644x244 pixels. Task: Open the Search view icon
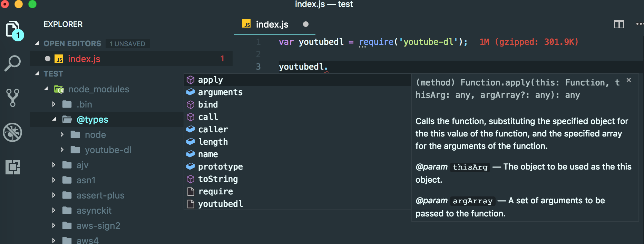pos(13,63)
